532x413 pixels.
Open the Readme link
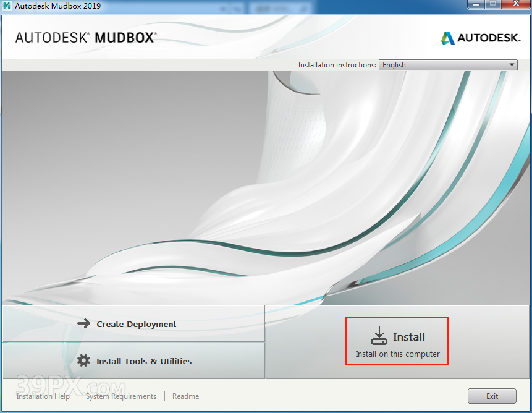(x=185, y=396)
